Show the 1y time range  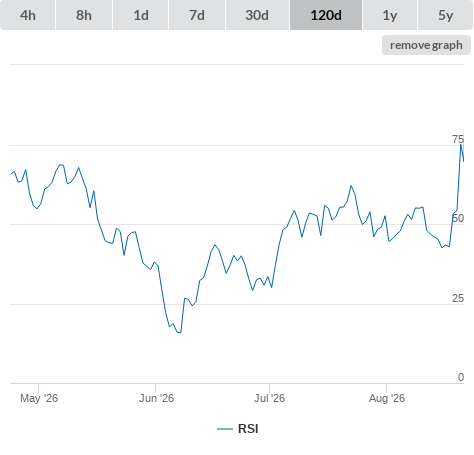pyautogui.click(x=390, y=15)
